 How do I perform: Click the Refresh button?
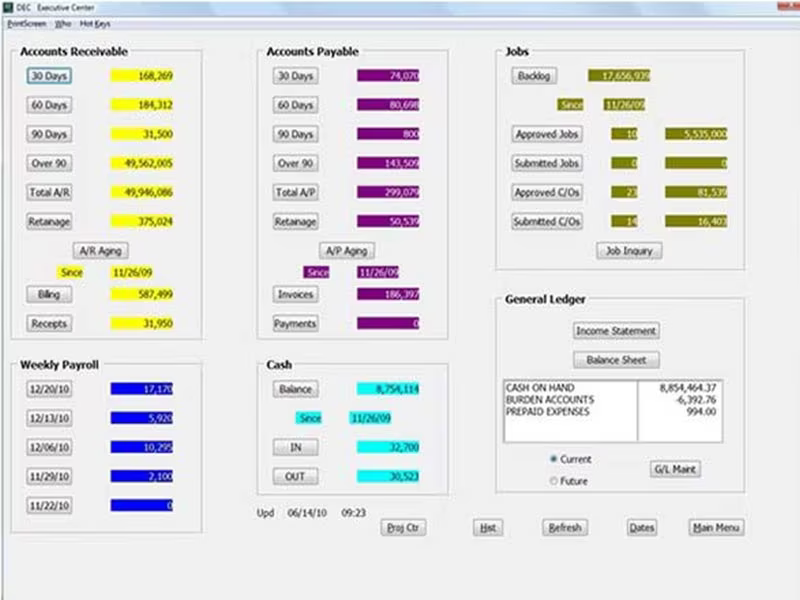pos(565,528)
